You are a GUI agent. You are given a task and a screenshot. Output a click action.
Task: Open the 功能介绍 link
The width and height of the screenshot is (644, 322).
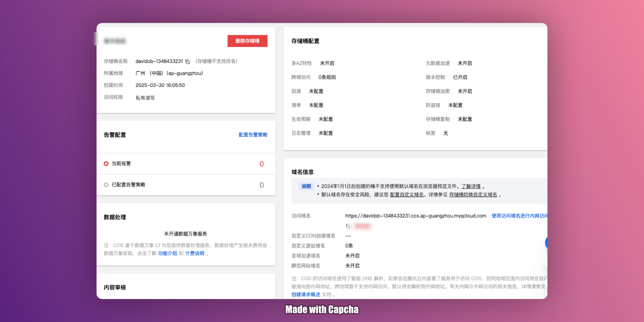tap(167, 253)
